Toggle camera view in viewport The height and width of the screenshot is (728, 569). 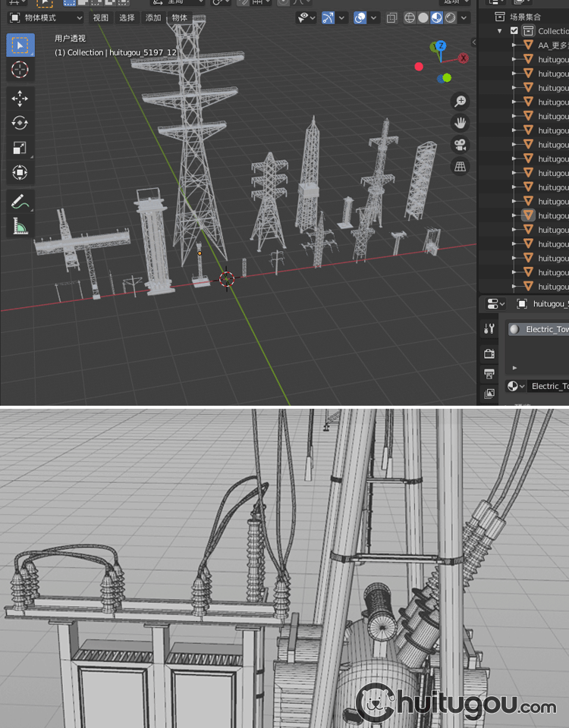[x=460, y=144]
